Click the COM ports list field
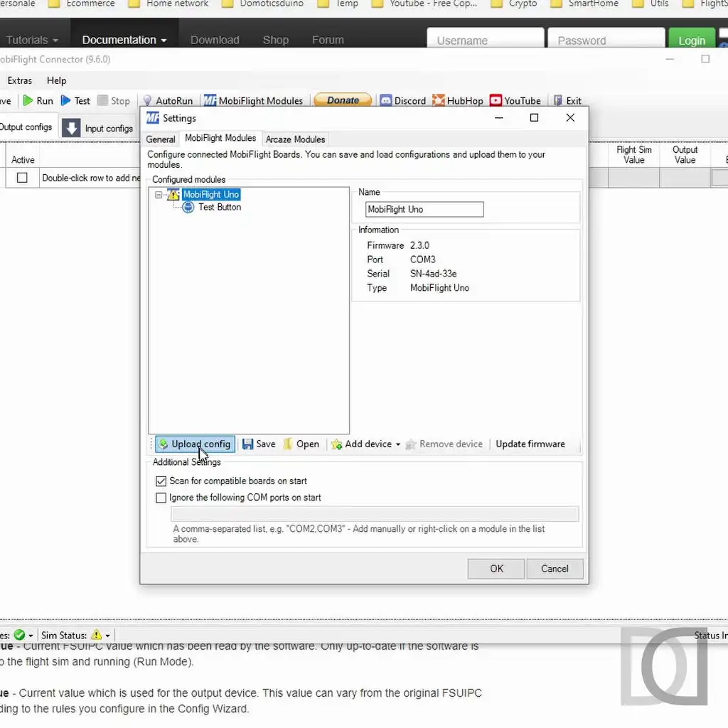The height and width of the screenshot is (728, 728). coord(375,514)
